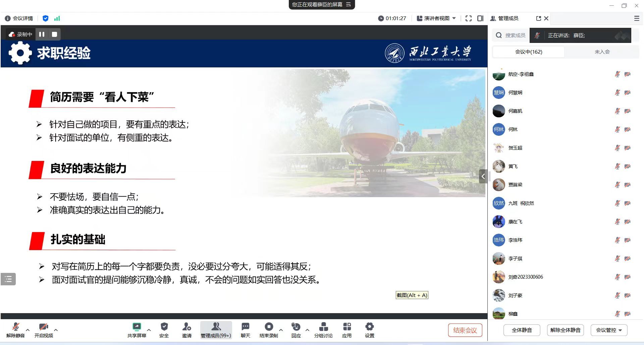Turn on camera with 开启视频
644x345 pixels.
[44, 327]
